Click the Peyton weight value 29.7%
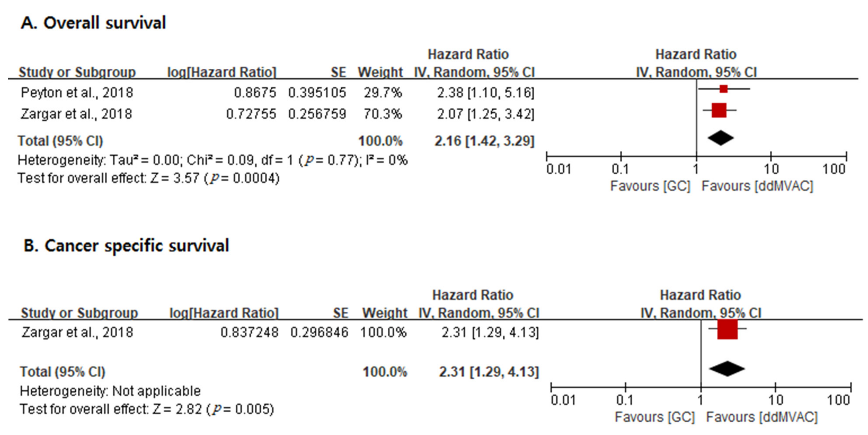The width and height of the screenshot is (868, 435). (383, 93)
